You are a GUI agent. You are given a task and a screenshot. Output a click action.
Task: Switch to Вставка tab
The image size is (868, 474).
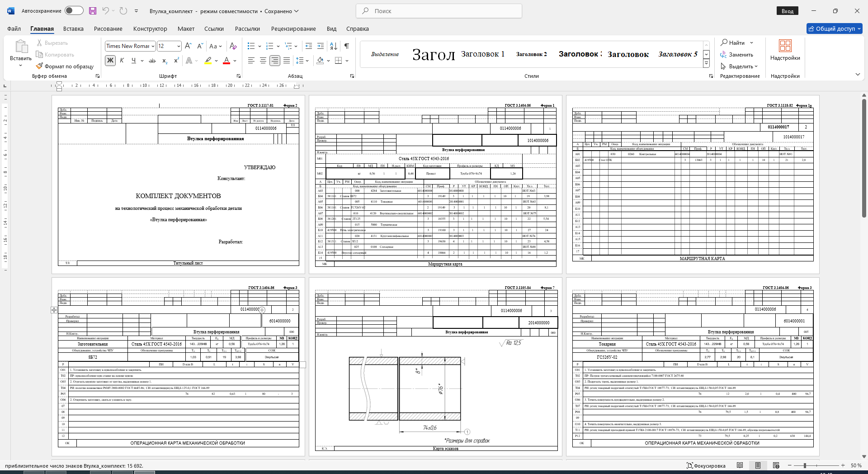tap(73, 28)
